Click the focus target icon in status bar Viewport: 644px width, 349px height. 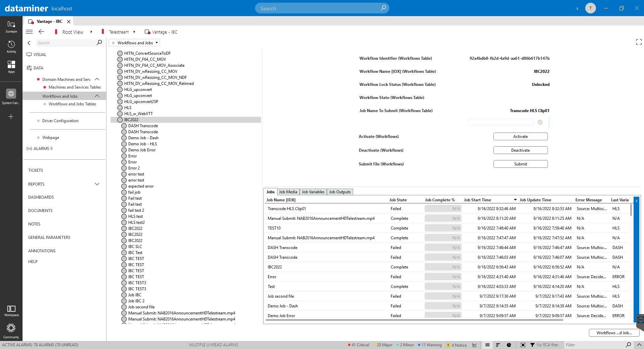[523, 345]
